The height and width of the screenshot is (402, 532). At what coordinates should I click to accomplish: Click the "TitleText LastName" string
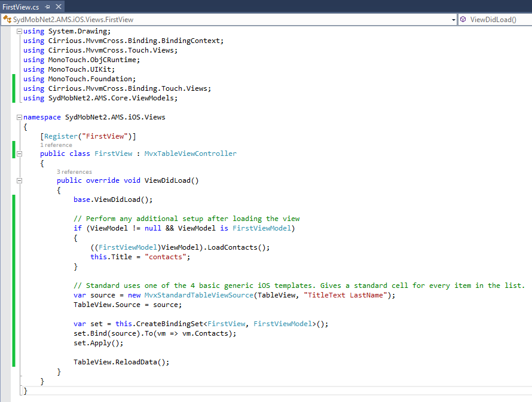pyautogui.click(x=346, y=295)
